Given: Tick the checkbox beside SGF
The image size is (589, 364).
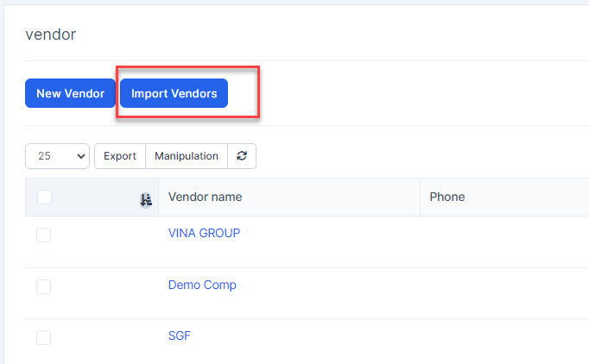Looking at the screenshot, I should (x=44, y=337).
